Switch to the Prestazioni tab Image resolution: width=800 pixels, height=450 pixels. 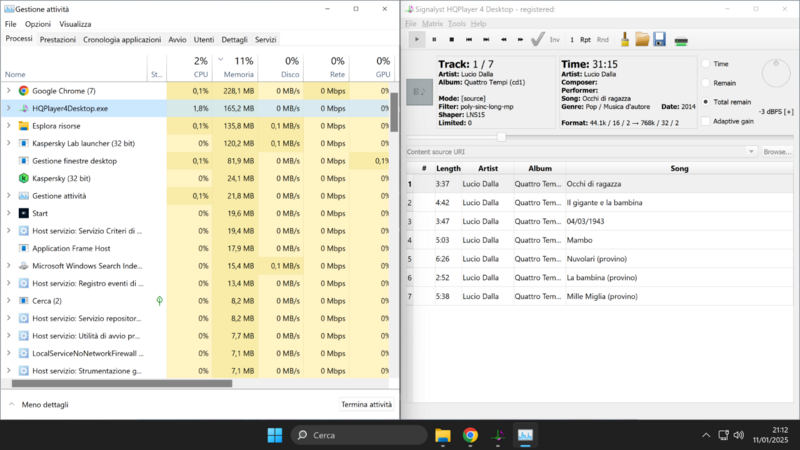pos(57,40)
